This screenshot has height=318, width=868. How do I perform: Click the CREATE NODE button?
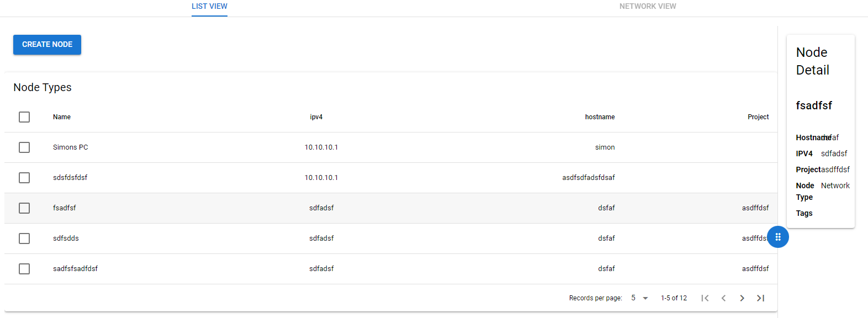(47, 44)
